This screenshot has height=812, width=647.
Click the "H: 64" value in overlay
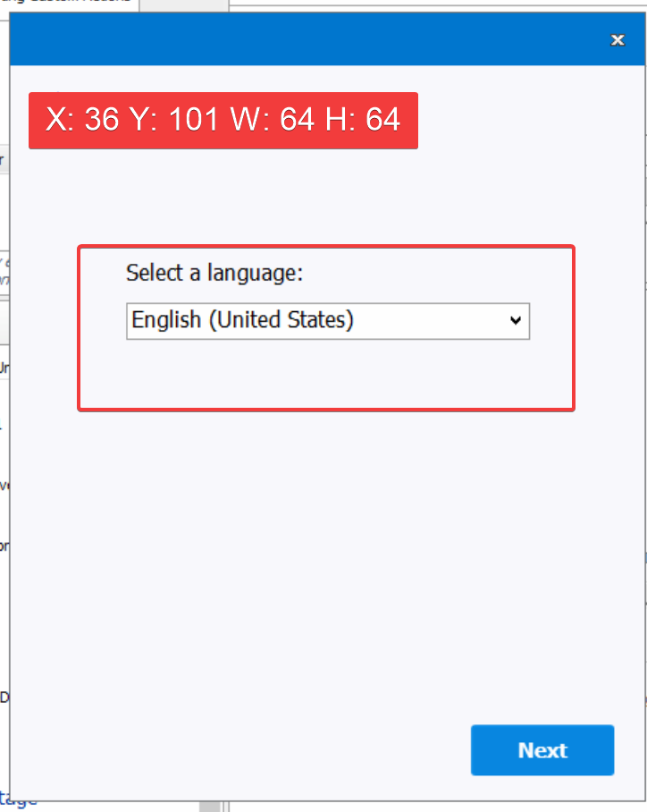coord(362,120)
